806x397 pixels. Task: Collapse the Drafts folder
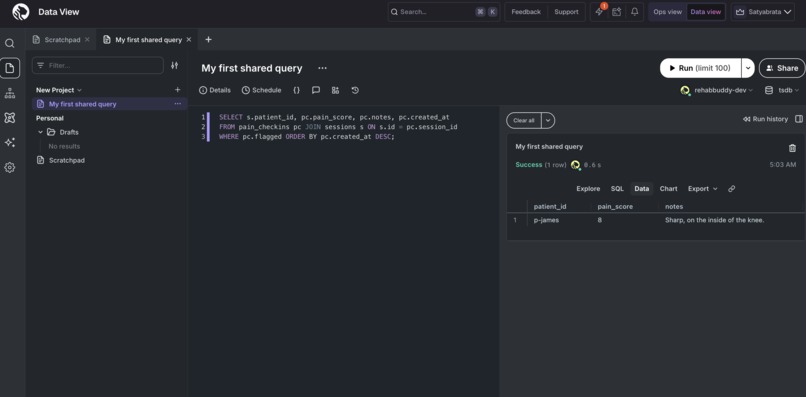click(40, 132)
